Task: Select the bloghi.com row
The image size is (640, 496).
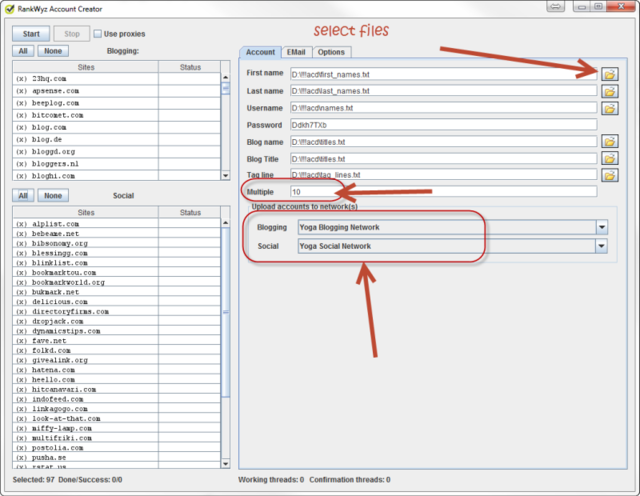Action: 116,176
